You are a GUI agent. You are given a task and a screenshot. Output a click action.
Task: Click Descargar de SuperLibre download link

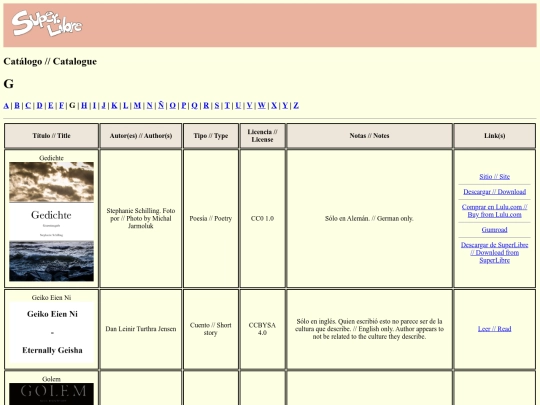point(495,252)
